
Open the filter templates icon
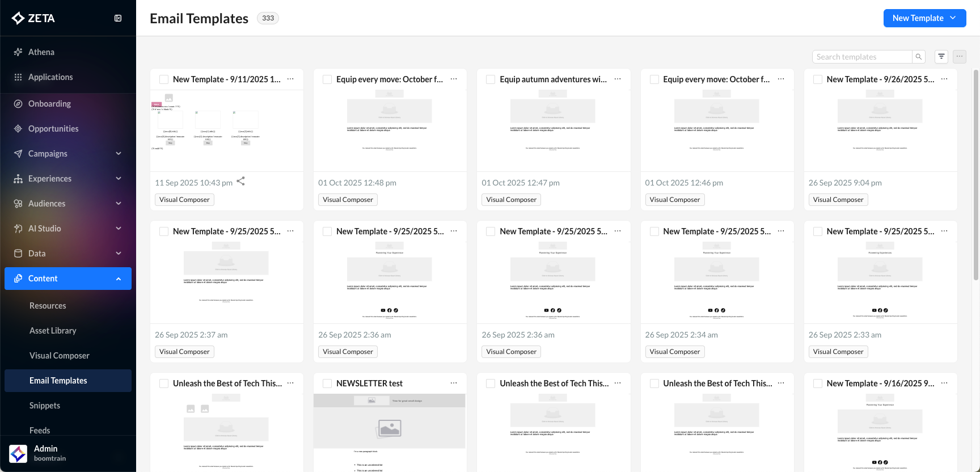tap(941, 57)
